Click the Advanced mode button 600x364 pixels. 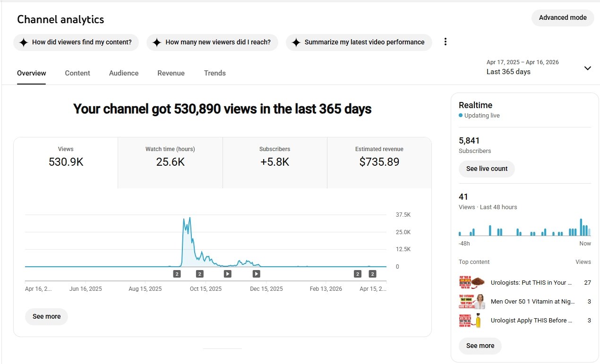tap(563, 18)
